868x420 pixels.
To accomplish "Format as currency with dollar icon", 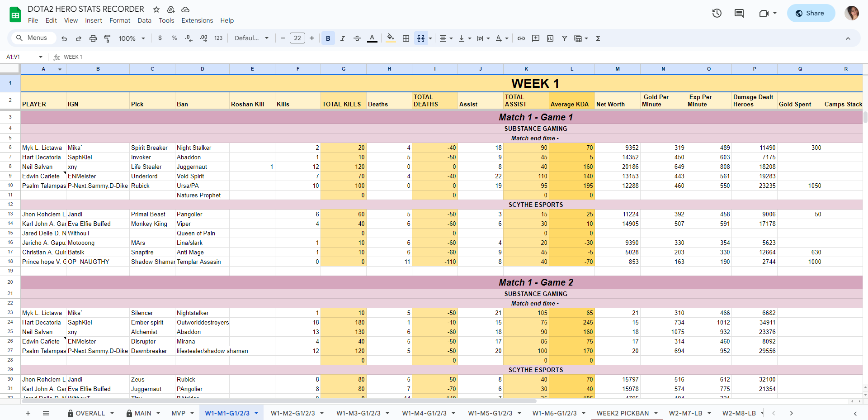I will [160, 38].
